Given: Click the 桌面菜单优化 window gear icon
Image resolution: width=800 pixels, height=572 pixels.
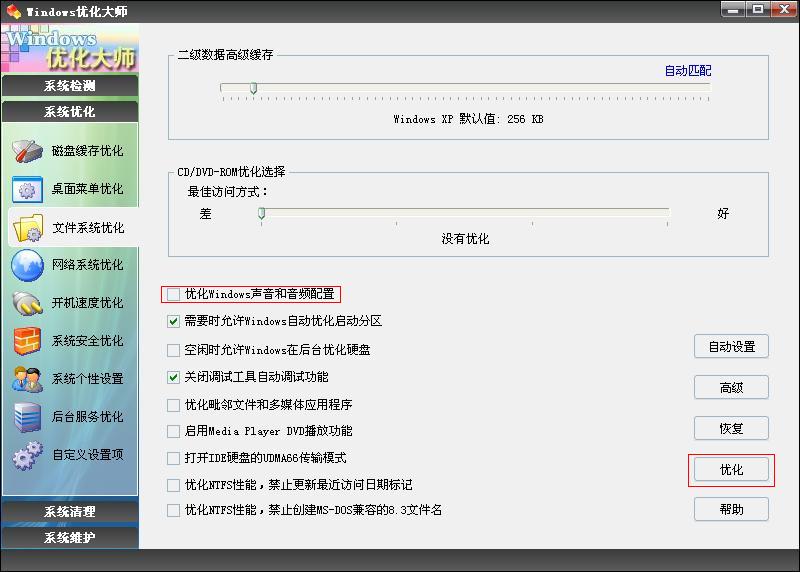Looking at the screenshot, I should point(27,189).
